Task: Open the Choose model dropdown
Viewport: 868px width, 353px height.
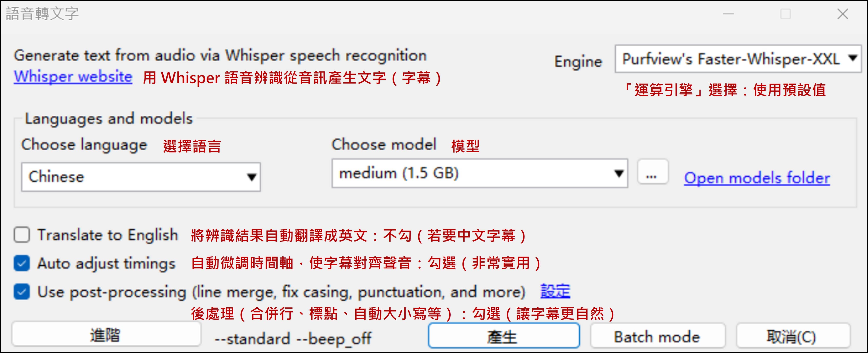Action: [x=479, y=174]
